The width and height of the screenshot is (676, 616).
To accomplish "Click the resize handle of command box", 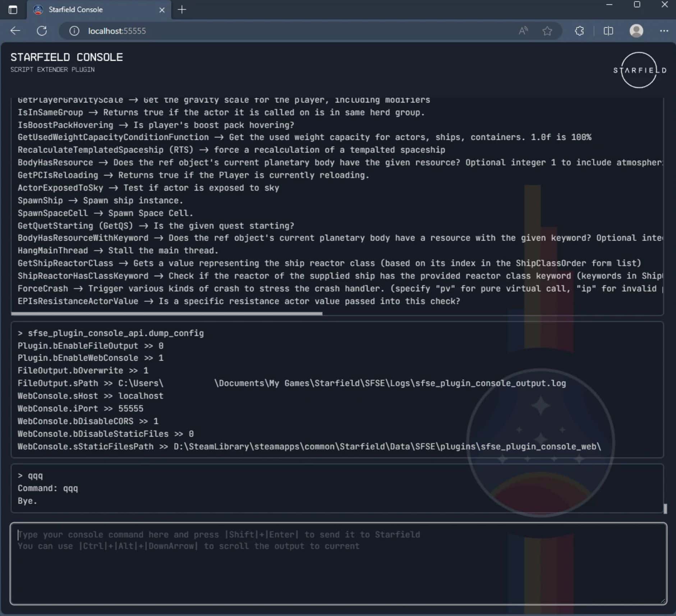I will 663,601.
